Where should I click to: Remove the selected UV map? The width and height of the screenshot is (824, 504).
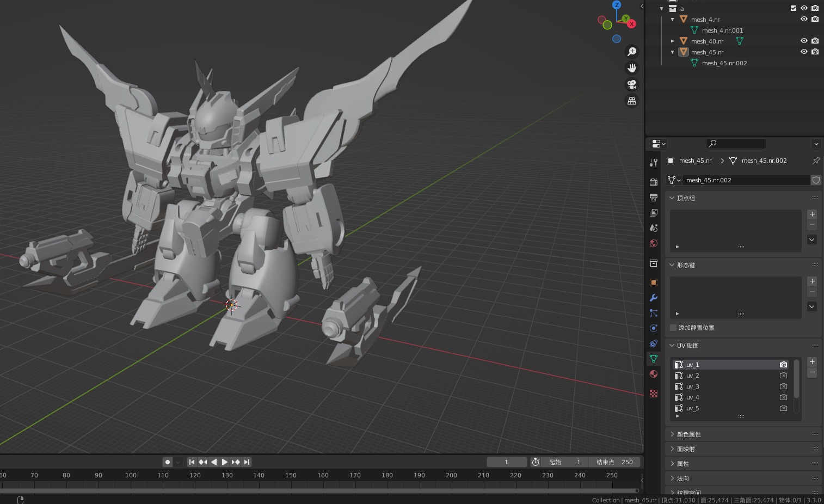tap(811, 372)
